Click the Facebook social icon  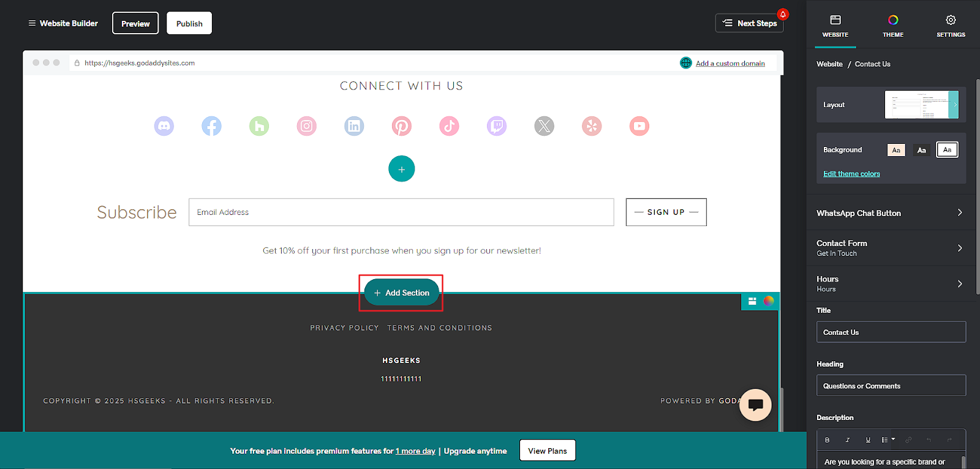pyautogui.click(x=211, y=126)
